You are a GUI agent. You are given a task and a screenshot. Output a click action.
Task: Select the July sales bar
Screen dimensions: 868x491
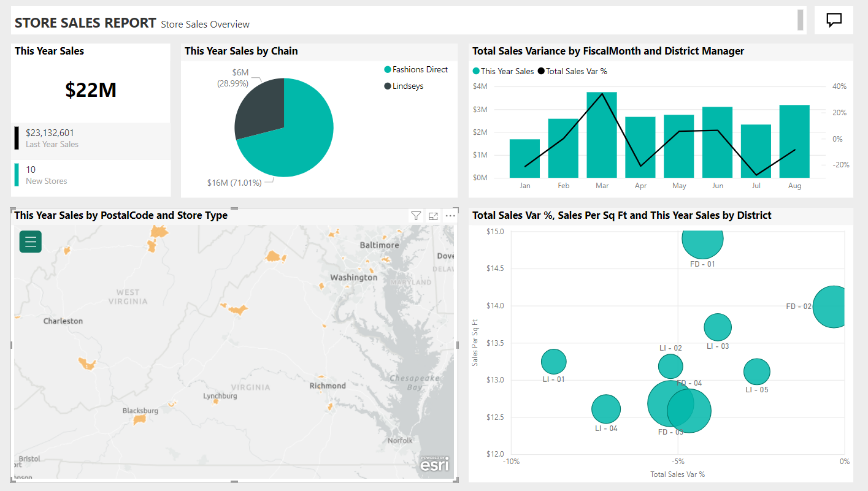coord(756,151)
